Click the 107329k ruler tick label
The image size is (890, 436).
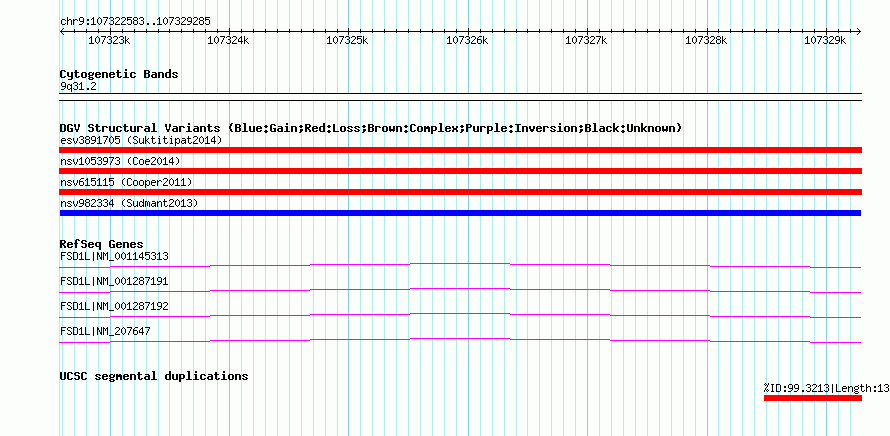click(825, 40)
